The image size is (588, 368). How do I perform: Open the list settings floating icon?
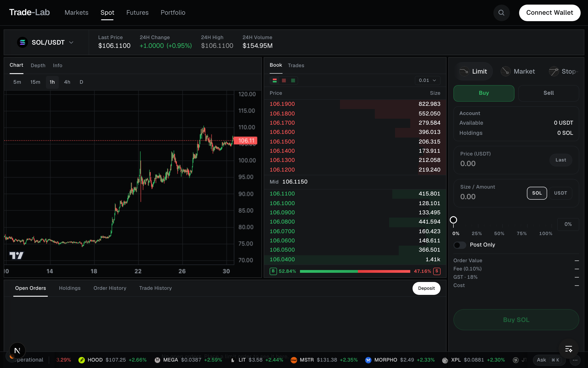click(568, 349)
